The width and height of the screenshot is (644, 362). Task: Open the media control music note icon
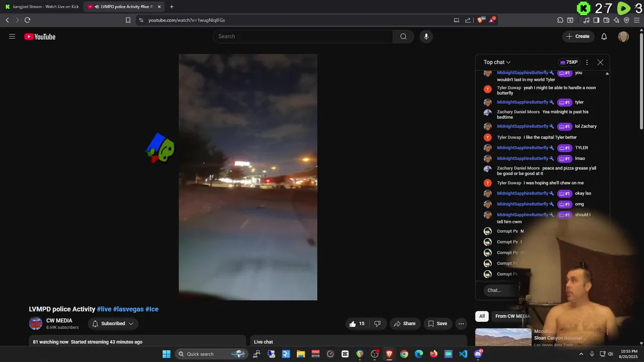[x=586, y=20]
